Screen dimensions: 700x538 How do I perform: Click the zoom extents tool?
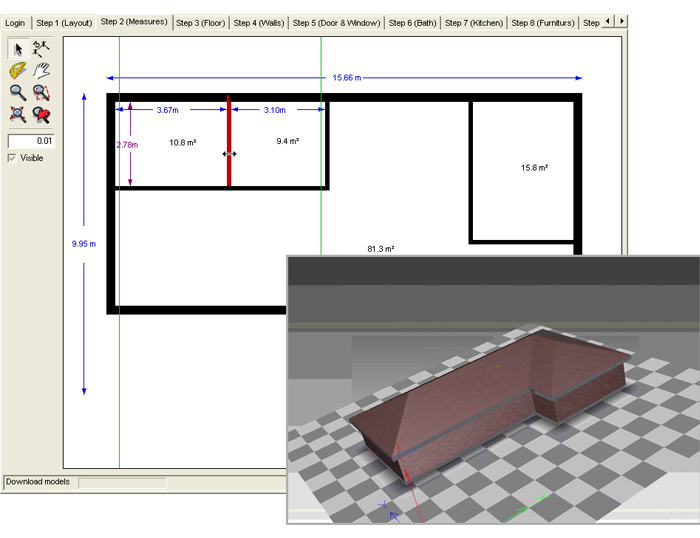point(18,114)
